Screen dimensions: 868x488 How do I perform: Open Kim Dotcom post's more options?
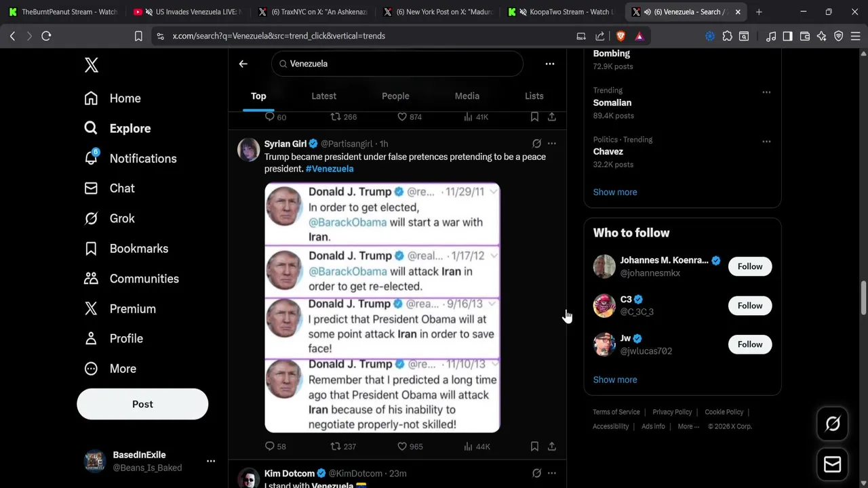coord(552,473)
